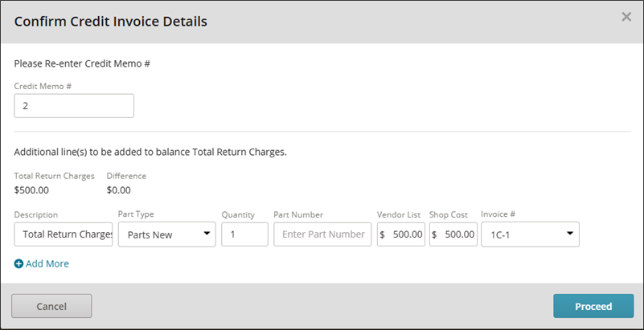Click Proceed to confirm the credit invoice
644x330 pixels.
point(593,306)
